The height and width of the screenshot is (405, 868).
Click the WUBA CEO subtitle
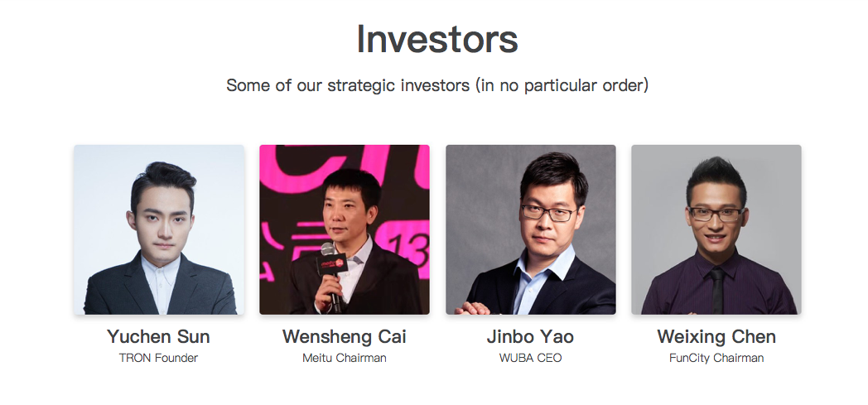tap(530, 359)
